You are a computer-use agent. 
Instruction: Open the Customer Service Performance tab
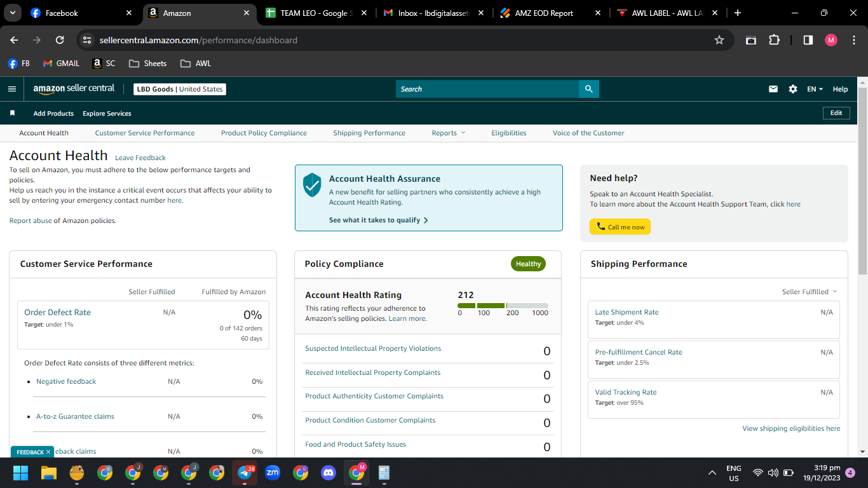point(145,133)
